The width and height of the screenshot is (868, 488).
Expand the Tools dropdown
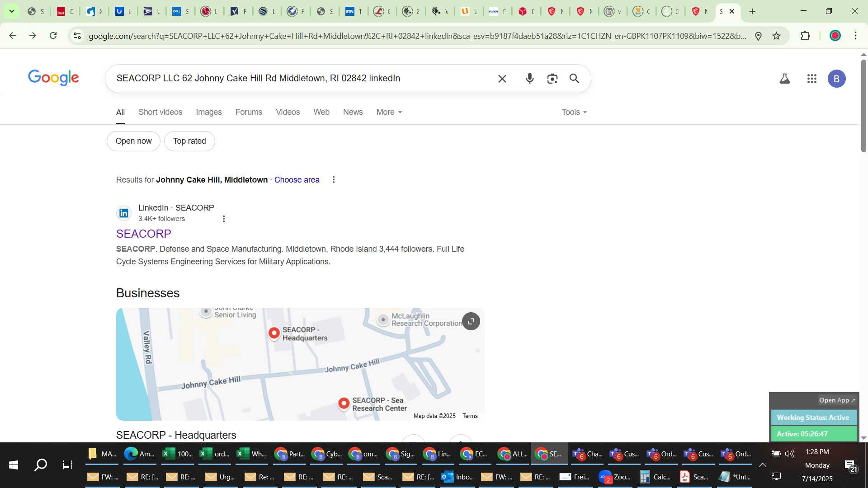(574, 112)
